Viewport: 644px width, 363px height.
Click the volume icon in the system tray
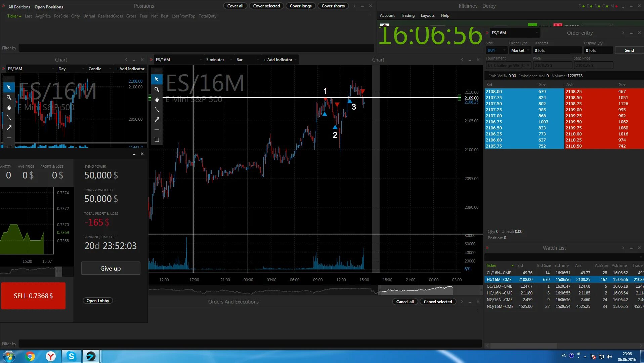tap(609, 357)
